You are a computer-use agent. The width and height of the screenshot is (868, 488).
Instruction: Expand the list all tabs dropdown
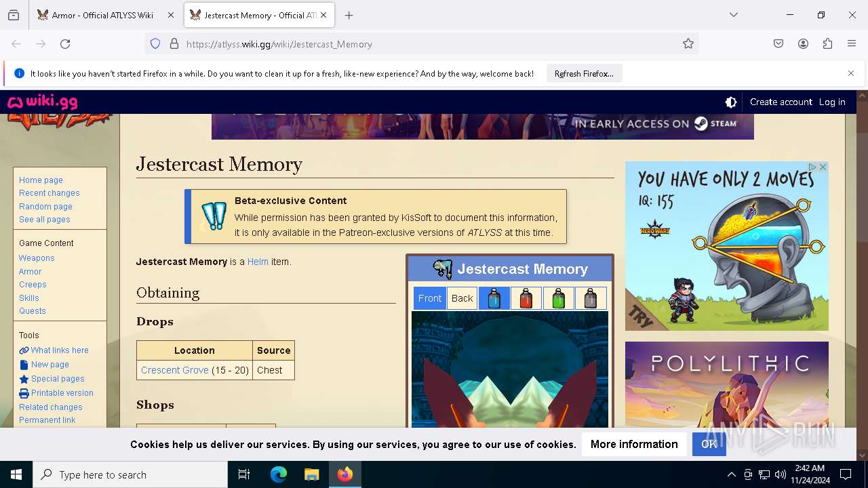[x=733, y=15]
